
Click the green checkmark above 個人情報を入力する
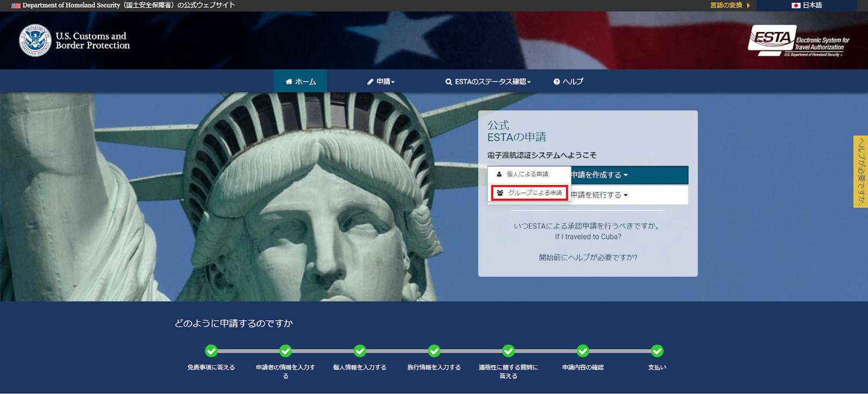click(360, 351)
